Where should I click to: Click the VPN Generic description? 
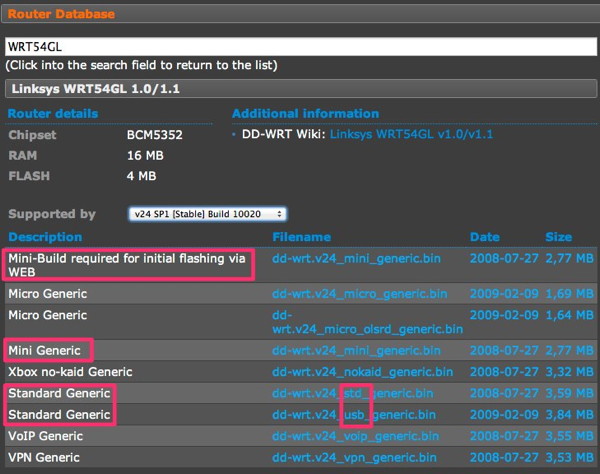44,458
